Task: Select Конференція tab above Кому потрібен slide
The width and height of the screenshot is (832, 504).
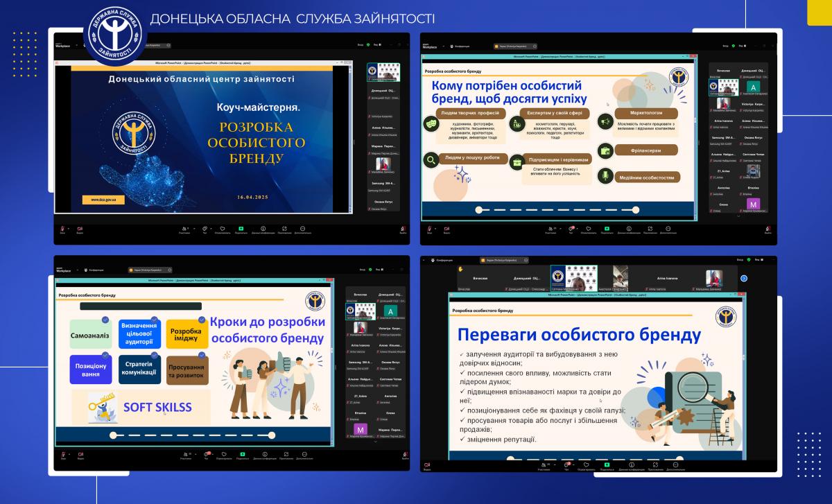Action: click(x=460, y=46)
